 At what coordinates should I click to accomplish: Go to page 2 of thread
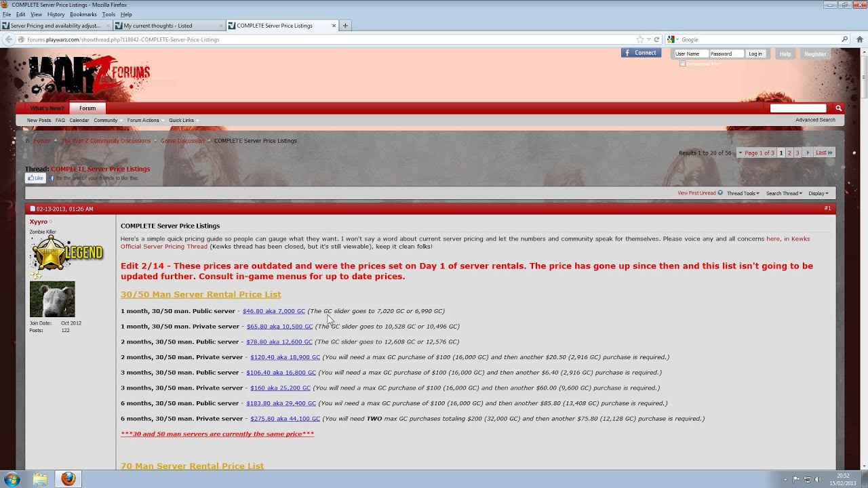point(789,153)
